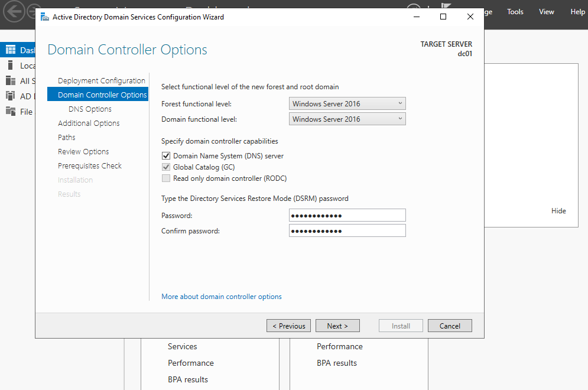
Task: Click the AD DS wizard title bar icon
Action: click(45, 17)
